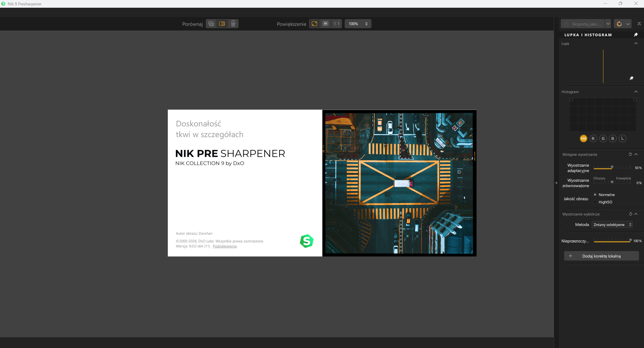The image size is (644, 348).
Task: Minimize the Nik 9 Presharpener window
Action: (x=605, y=4)
